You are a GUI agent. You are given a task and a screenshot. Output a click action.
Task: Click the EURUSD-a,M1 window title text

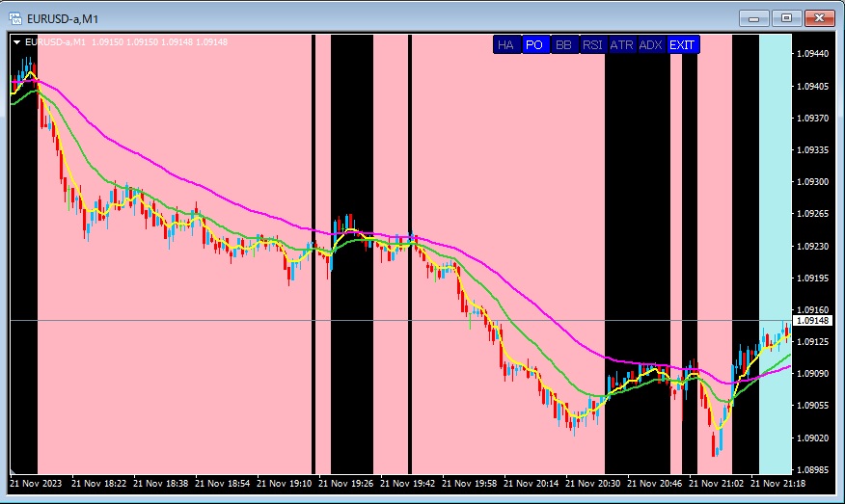click(x=63, y=19)
